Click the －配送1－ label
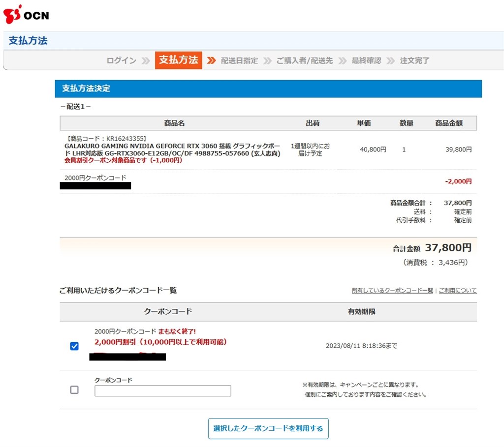This screenshot has width=504, height=447. pyautogui.click(x=75, y=107)
